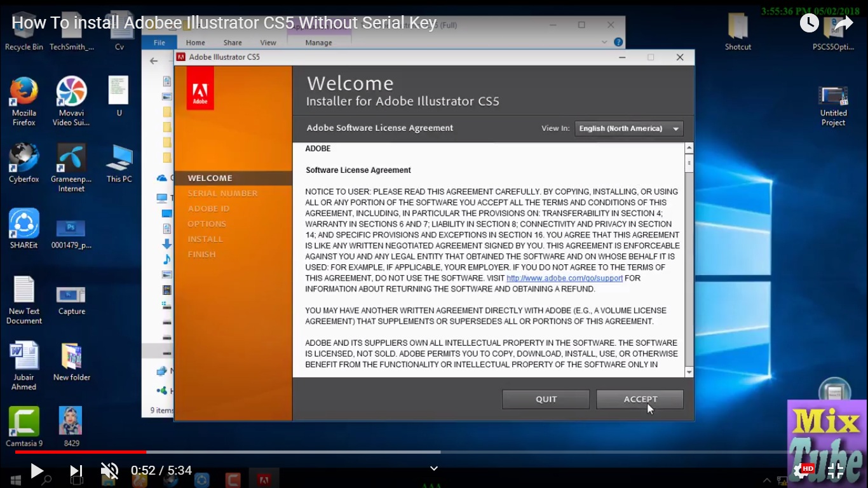Open the 8429 image file

click(71, 427)
